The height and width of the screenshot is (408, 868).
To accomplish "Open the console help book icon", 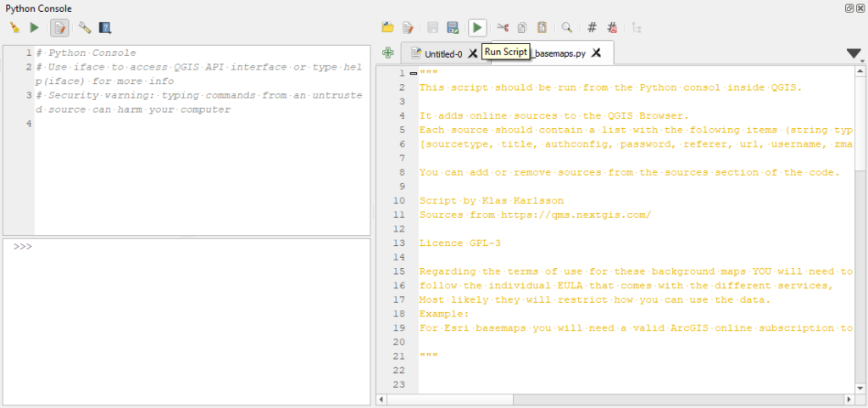I will 104,28.
